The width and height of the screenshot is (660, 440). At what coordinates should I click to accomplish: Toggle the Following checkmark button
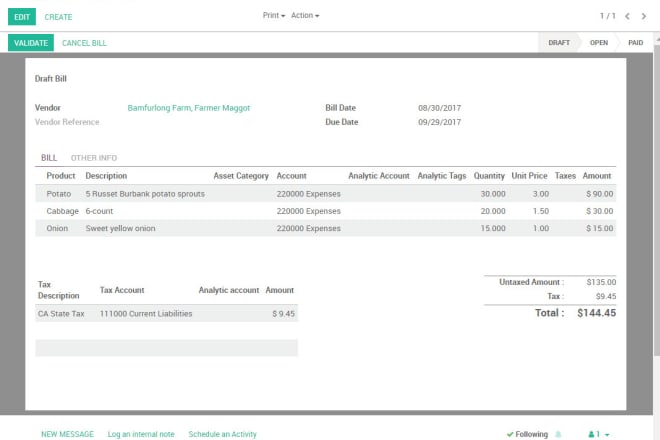coord(527,434)
